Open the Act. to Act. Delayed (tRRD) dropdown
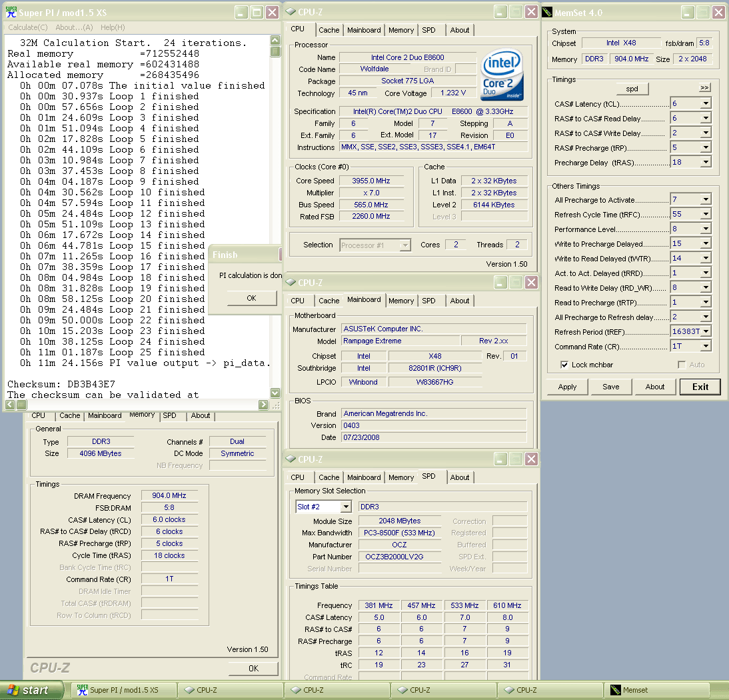This screenshot has height=700, width=729. point(706,273)
